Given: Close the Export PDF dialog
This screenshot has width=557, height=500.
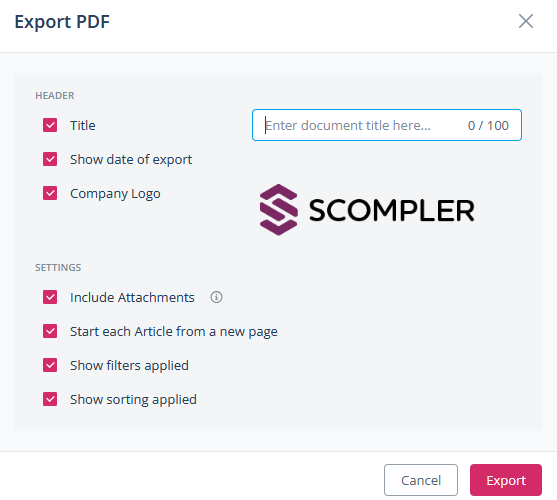Looking at the screenshot, I should [526, 21].
